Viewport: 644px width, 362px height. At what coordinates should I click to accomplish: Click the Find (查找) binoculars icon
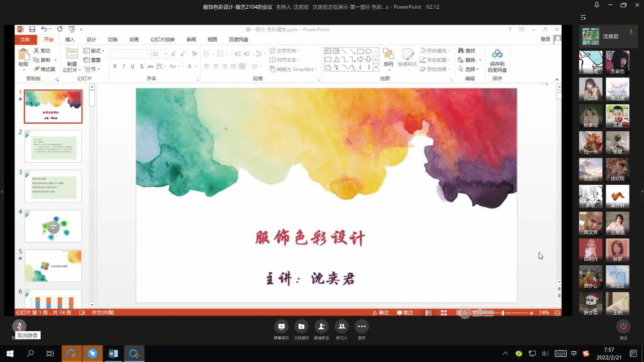point(462,51)
